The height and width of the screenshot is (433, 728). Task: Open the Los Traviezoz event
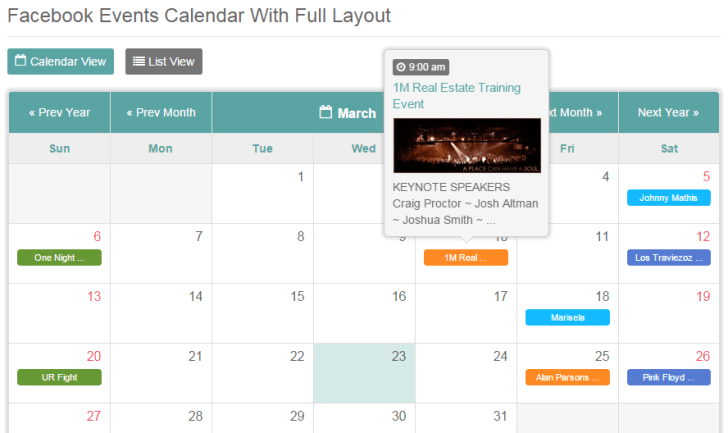[x=669, y=258]
